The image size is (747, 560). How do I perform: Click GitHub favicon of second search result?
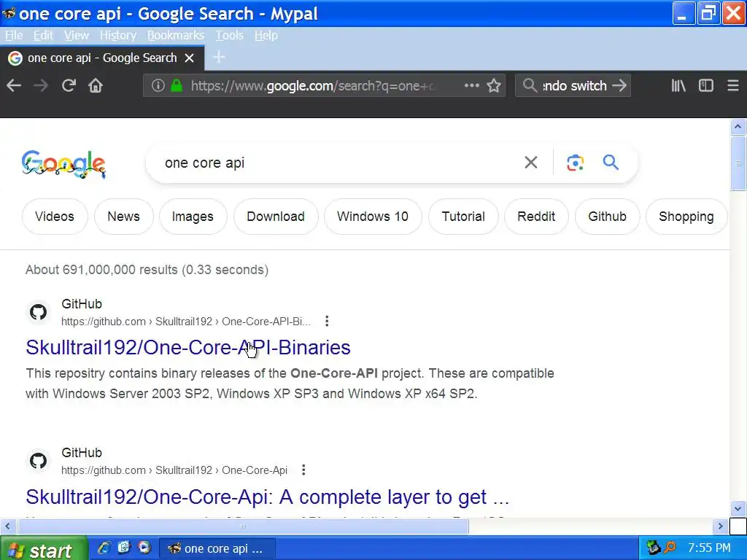pos(38,461)
